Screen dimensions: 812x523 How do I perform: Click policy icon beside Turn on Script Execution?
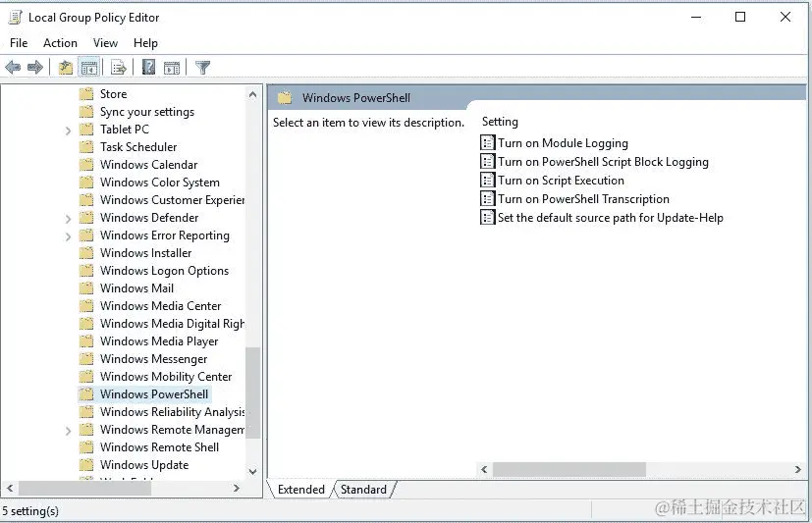coord(487,180)
